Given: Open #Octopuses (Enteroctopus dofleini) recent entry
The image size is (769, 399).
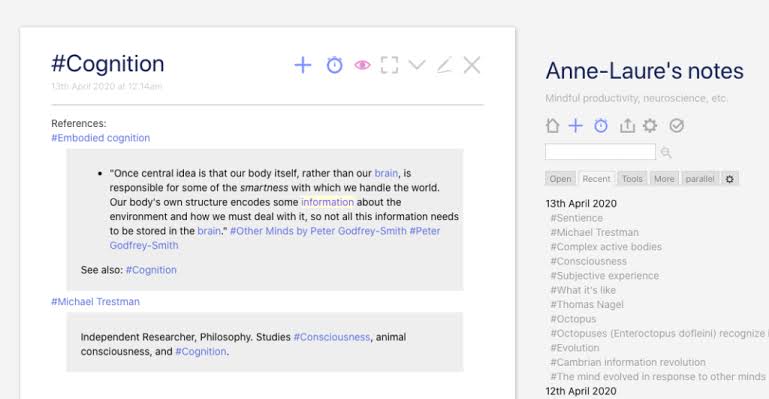Looking at the screenshot, I should [659, 334].
